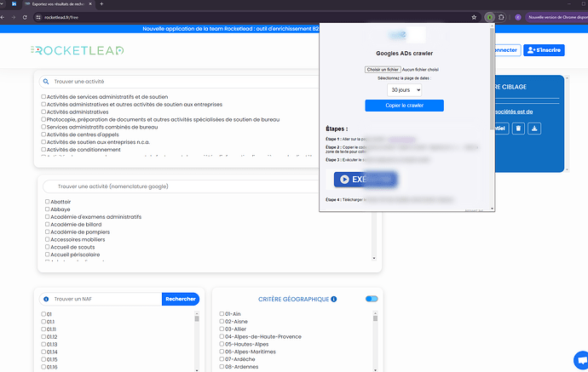588x372 pixels.
Task: Check the Abbaye checkbox
Action: [47, 209]
